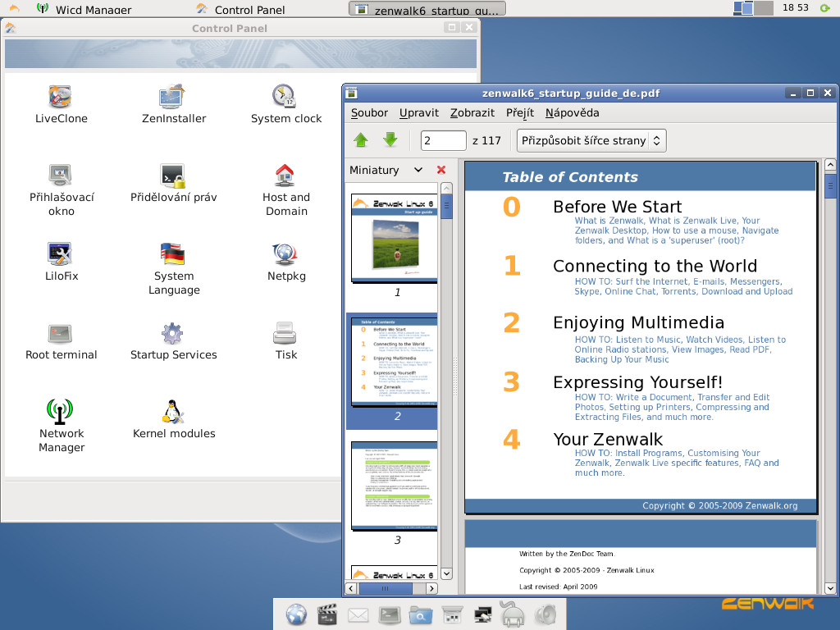Open mail envelope icon in dock

[x=358, y=615]
